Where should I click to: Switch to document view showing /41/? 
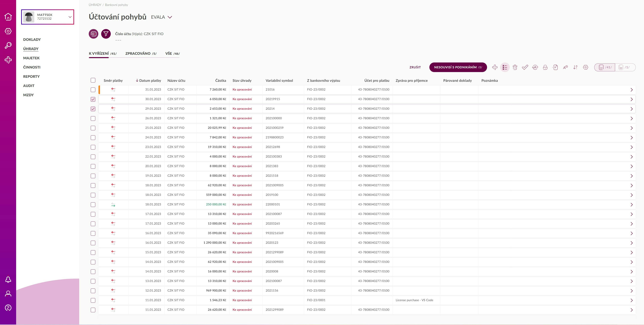coord(605,68)
